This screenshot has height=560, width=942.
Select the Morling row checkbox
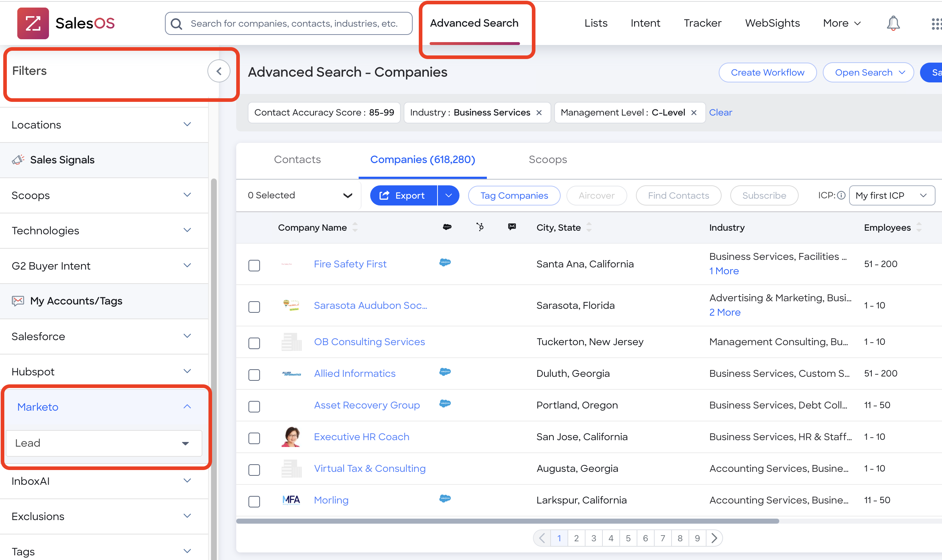(254, 501)
